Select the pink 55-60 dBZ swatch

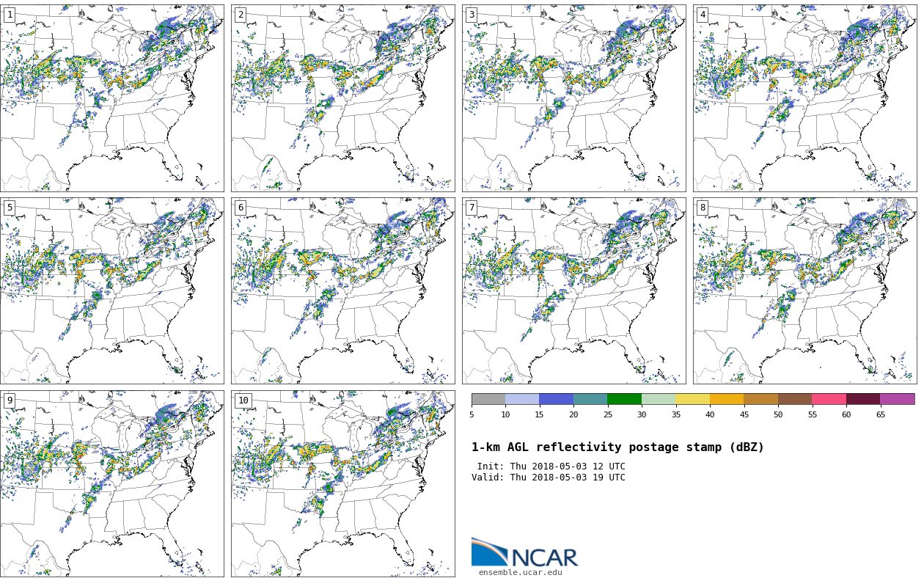click(829, 399)
